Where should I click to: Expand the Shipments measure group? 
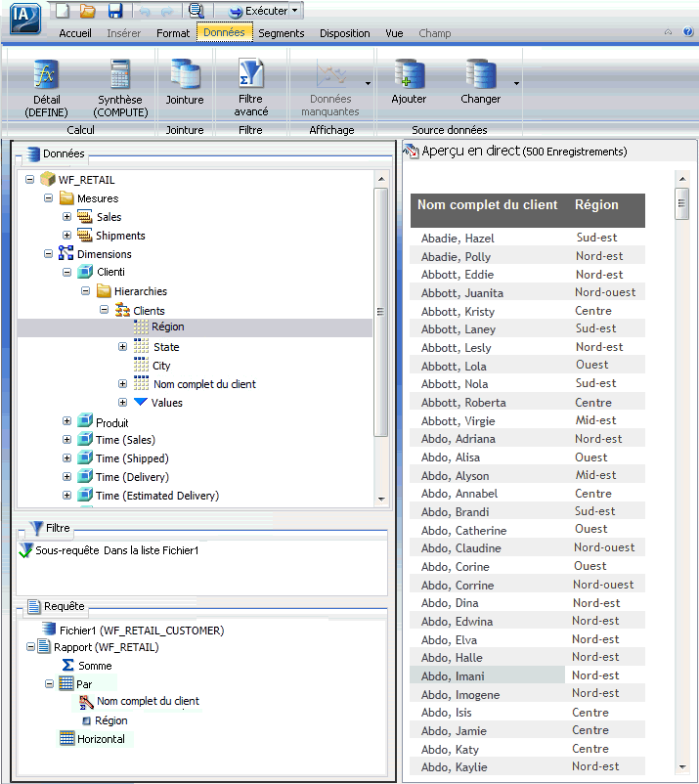pyautogui.click(x=67, y=235)
